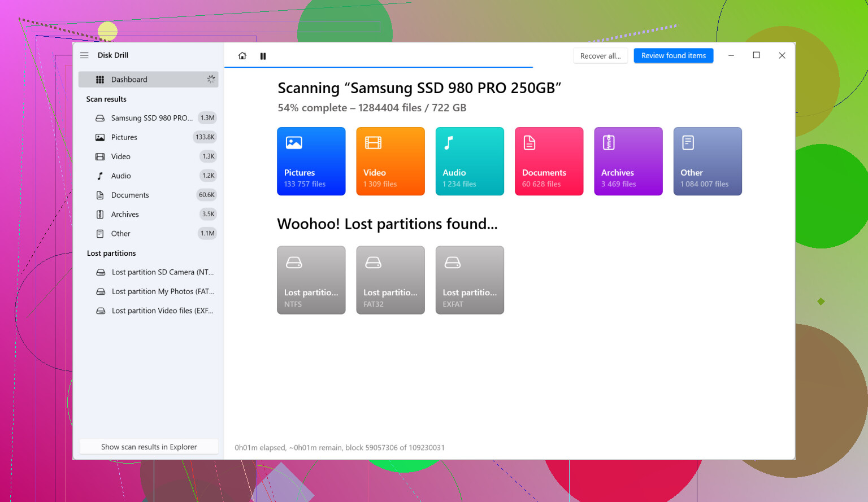Select the Video film icon in the sidebar
The width and height of the screenshot is (868, 502).
tap(100, 156)
